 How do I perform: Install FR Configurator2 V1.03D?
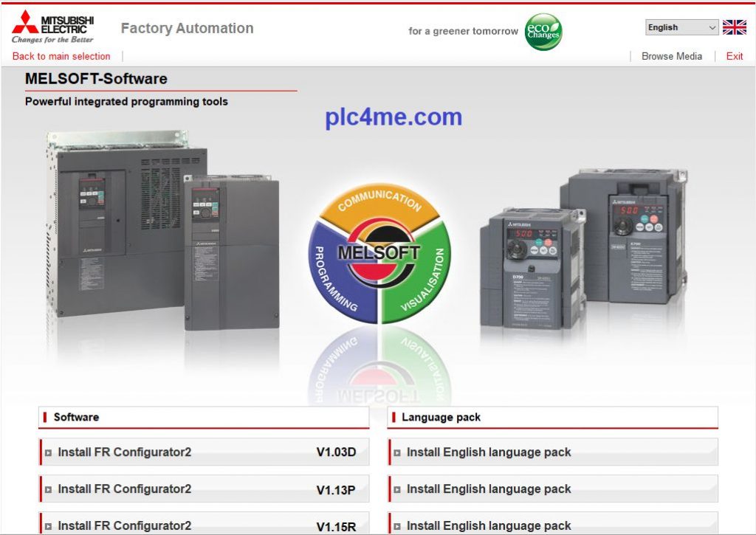click(x=205, y=452)
